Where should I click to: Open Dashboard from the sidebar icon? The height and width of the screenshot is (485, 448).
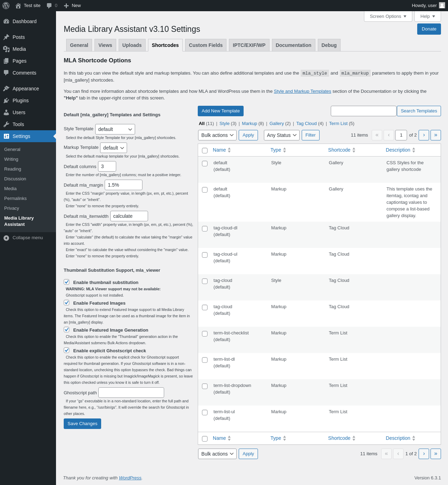coord(6,21)
